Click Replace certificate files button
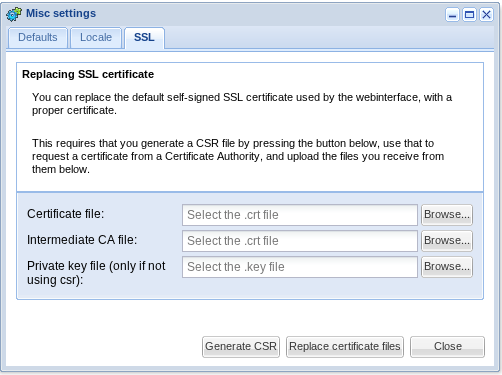The width and height of the screenshot is (502, 375). tap(345, 347)
